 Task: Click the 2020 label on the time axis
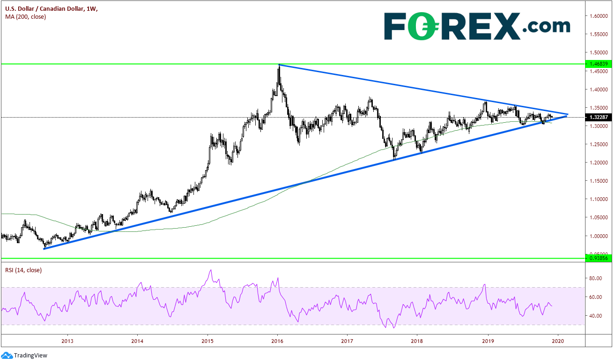tap(558, 341)
